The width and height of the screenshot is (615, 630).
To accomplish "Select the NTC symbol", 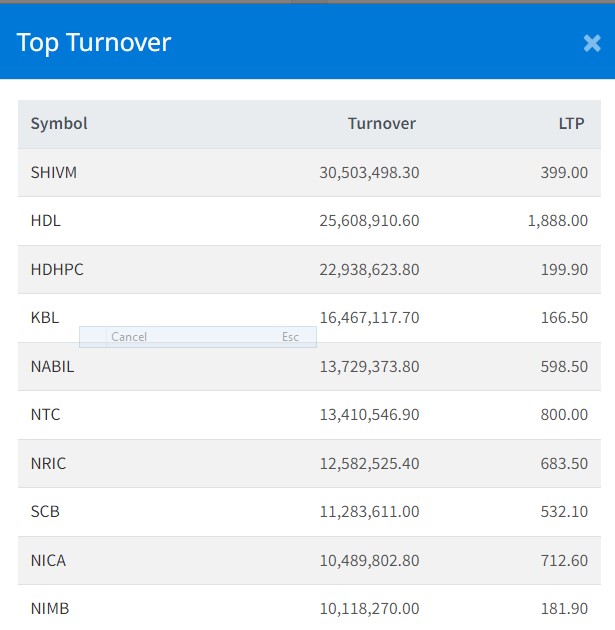I will [46, 415].
